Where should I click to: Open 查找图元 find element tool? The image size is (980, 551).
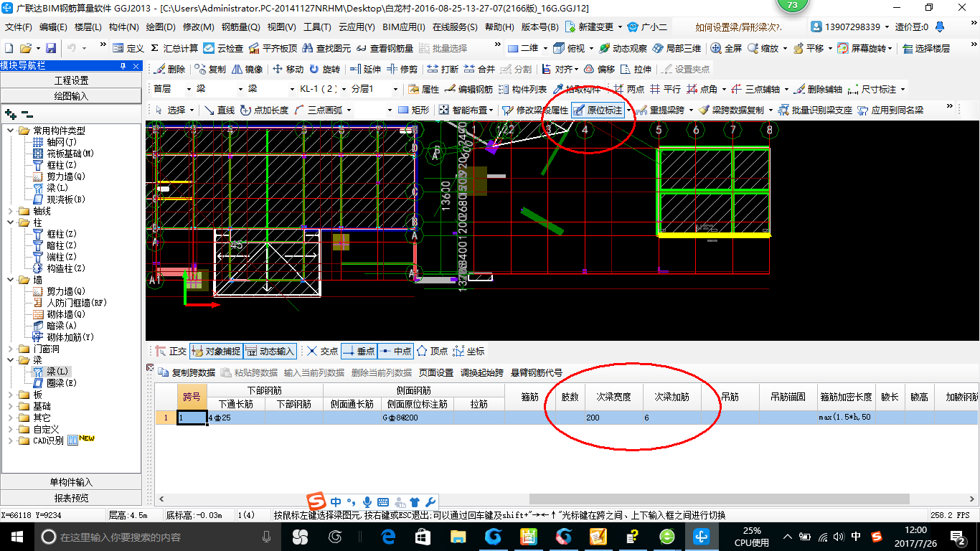327,48
